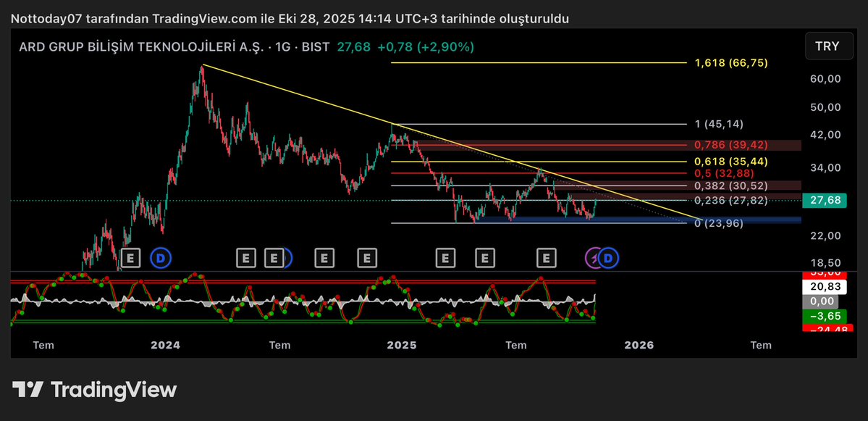Click the 2026 label on time axis

[639, 345]
